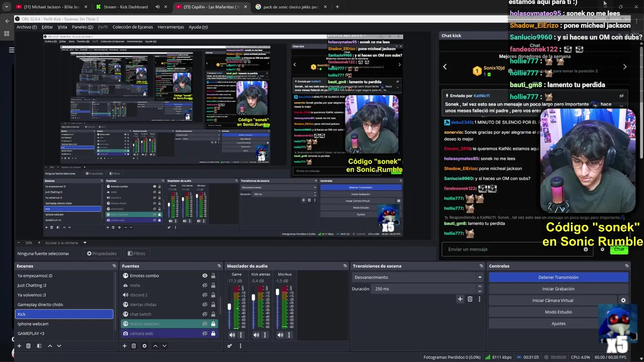This screenshot has width=644, height=362.
Task: Open source Propiedades button
Action: point(102,253)
